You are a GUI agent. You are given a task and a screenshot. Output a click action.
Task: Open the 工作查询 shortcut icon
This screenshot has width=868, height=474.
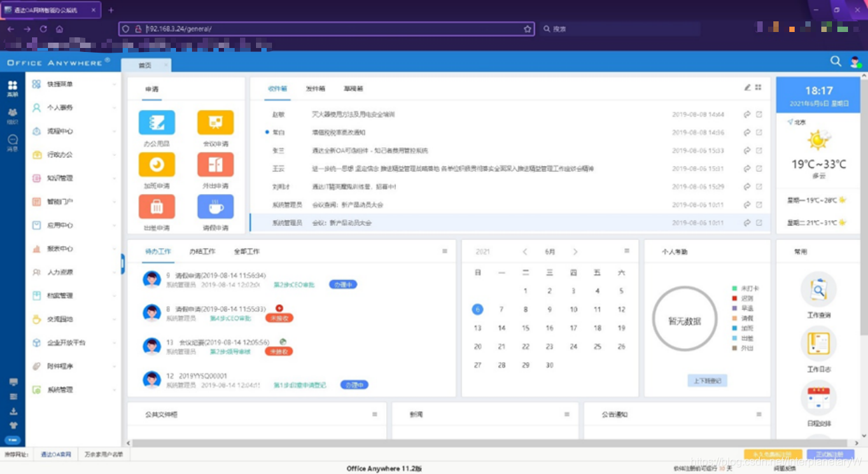click(x=818, y=289)
